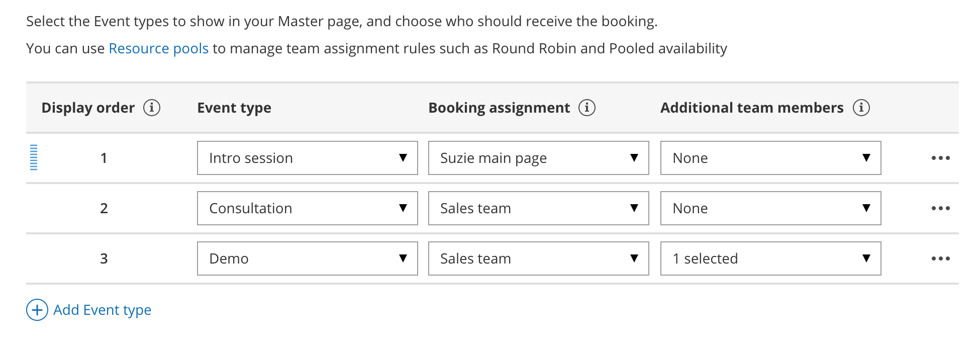This screenshot has height=346, width=980.
Task: Open more options for Demo row
Action: (940, 258)
